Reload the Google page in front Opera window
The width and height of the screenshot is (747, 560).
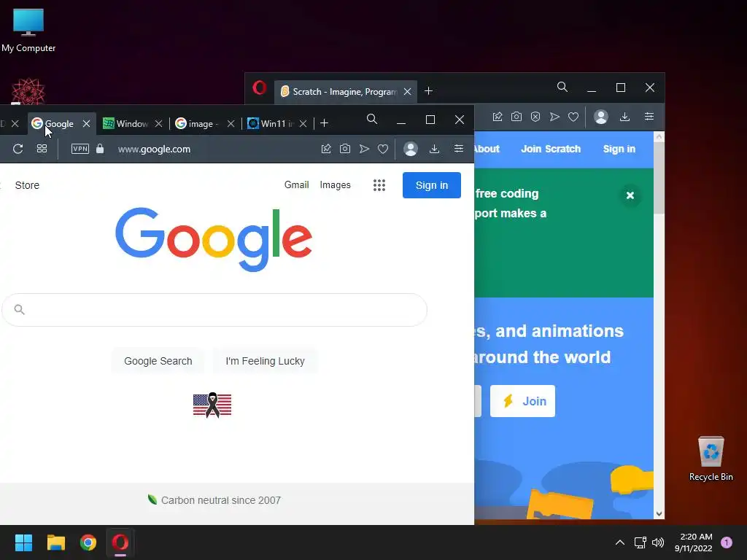[x=18, y=149]
